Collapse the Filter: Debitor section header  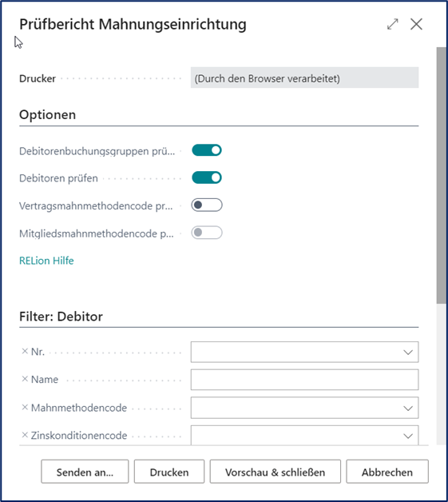coord(61,317)
